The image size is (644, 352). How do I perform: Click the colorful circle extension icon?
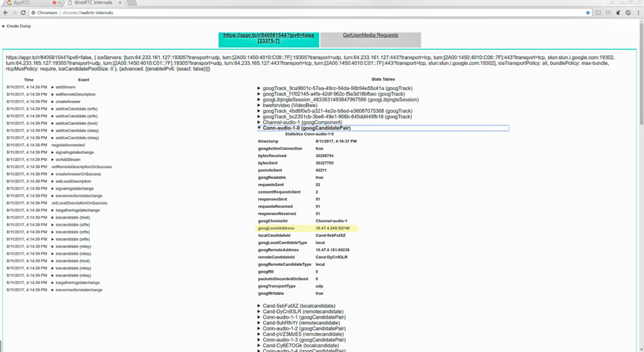tap(628, 12)
